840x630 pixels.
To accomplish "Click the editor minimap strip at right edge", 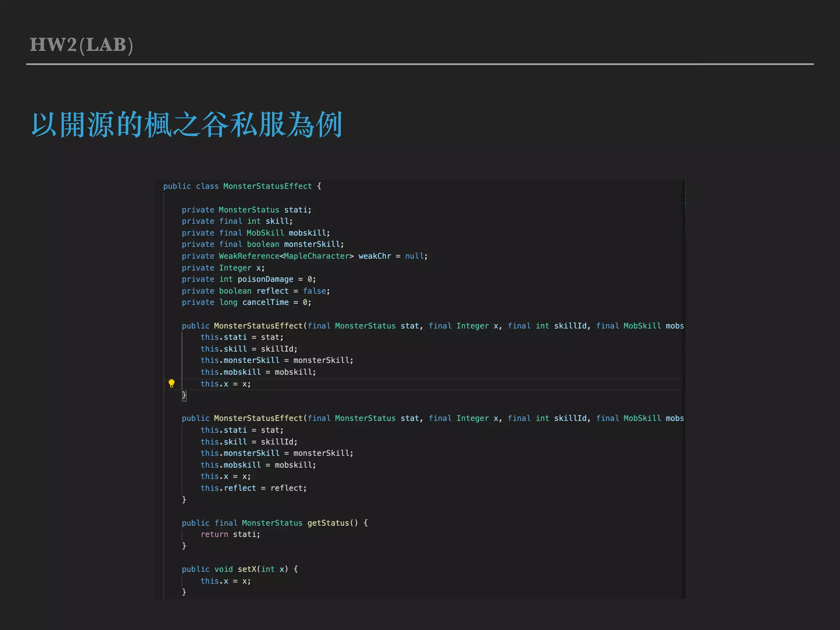I will click(685, 389).
